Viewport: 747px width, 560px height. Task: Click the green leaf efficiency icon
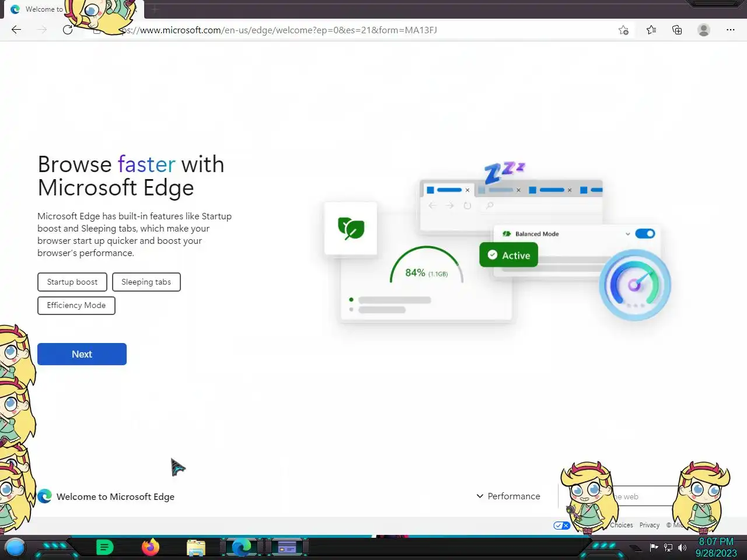tap(351, 228)
